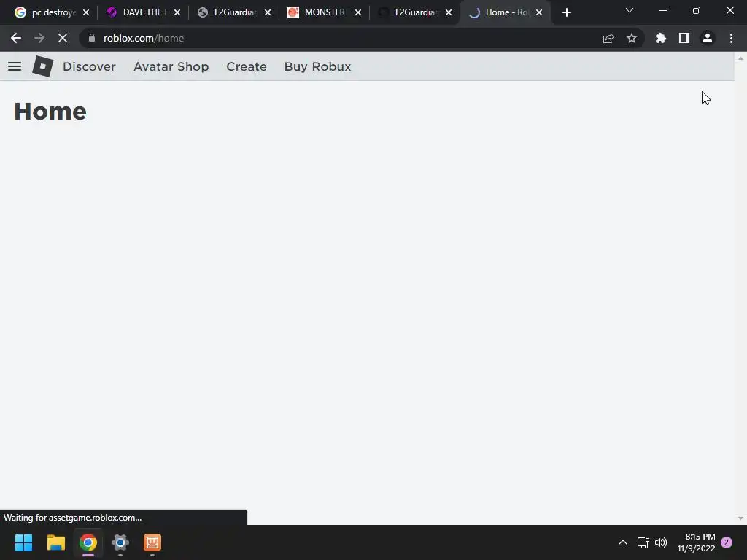Image resolution: width=747 pixels, height=560 pixels.
Task: Stop loading the page
Action: click(x=63, y=38)
